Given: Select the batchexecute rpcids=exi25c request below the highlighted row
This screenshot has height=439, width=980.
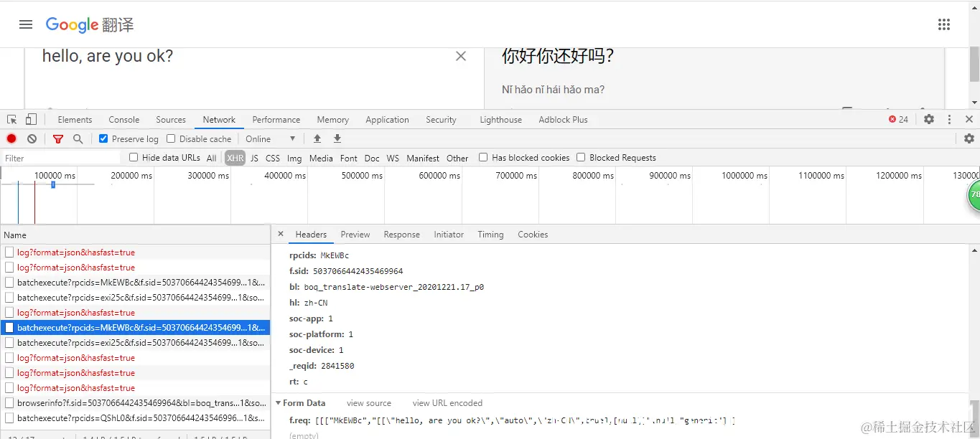Looking at the screenshot, I should click(135, 343).
